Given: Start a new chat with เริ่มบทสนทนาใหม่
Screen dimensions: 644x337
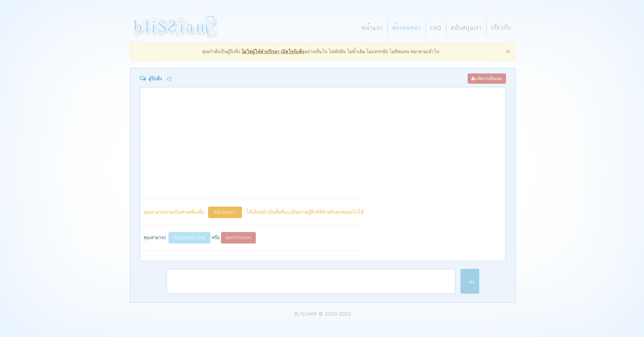Looking at the screenshot, I should pyautogui.click(x=189, y=237).
